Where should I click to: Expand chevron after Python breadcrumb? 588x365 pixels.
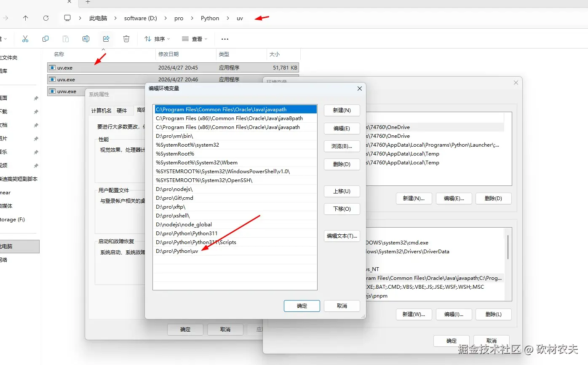pyautogui.click(x=228, y=18)
